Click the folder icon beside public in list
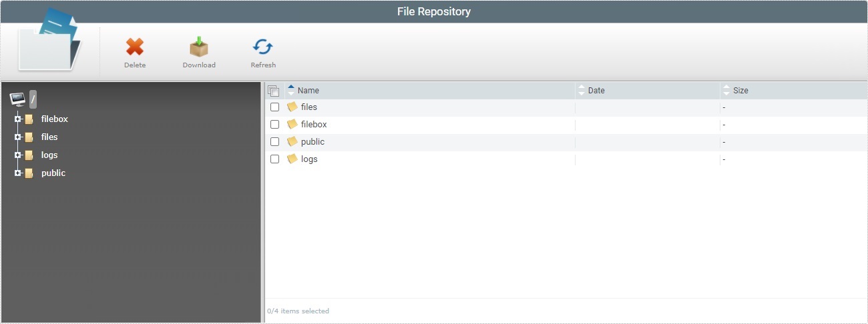Viewport: 868px width, 324px height. pos(292,141)
